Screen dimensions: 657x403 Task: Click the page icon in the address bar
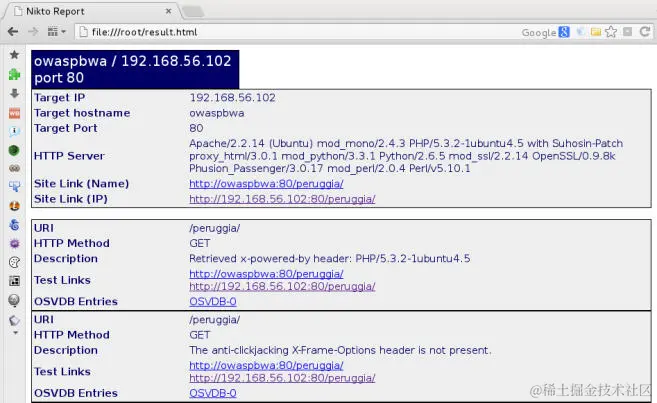(x=84, y=32)
